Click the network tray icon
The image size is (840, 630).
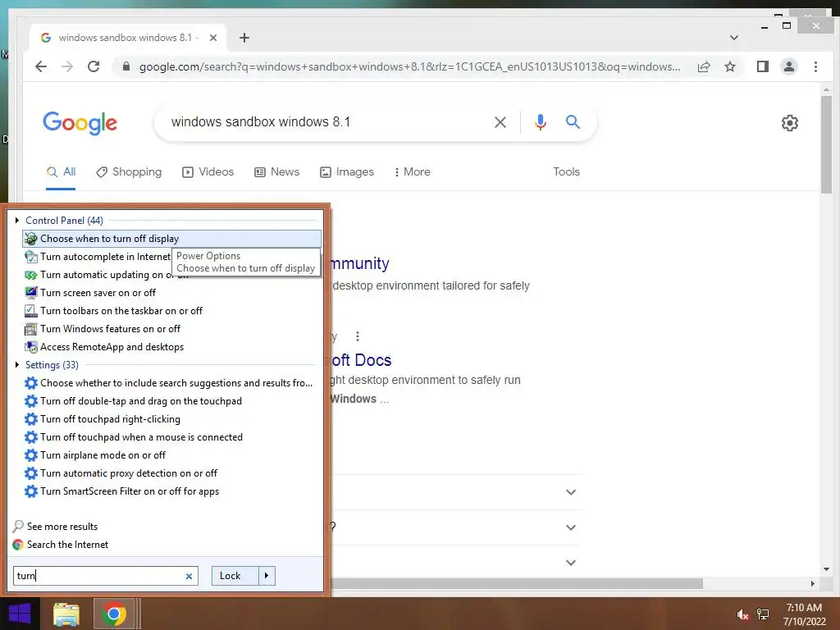click(x=763, y=614)
